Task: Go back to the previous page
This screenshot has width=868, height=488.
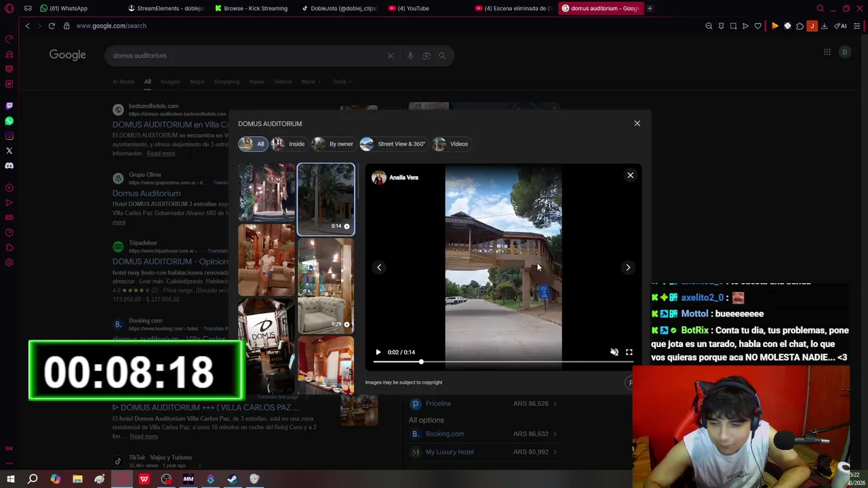Action: (27, 26)
